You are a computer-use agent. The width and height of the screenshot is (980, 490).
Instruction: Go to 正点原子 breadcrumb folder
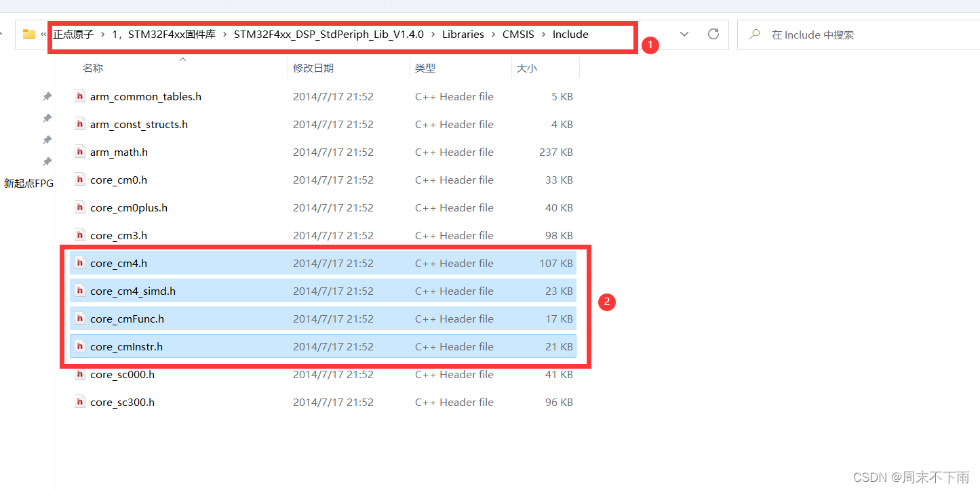73,35
